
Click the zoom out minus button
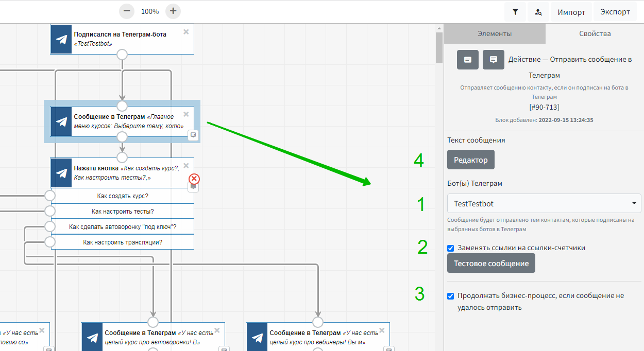(x=126, y=11)
